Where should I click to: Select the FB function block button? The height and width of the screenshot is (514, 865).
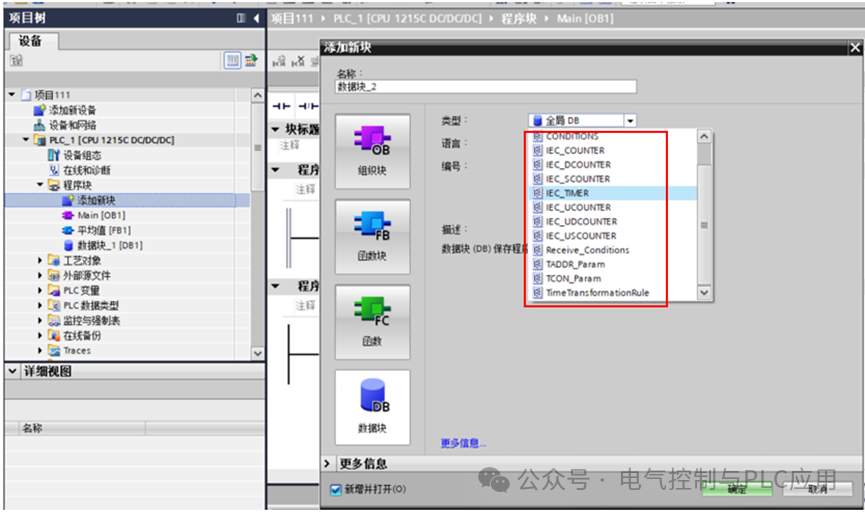coord(372,237)
